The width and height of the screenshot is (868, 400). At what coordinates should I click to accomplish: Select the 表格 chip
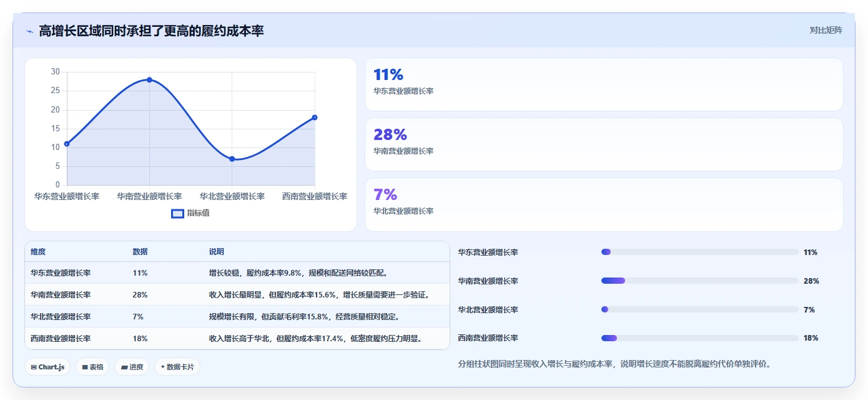[x=92, y=367]
